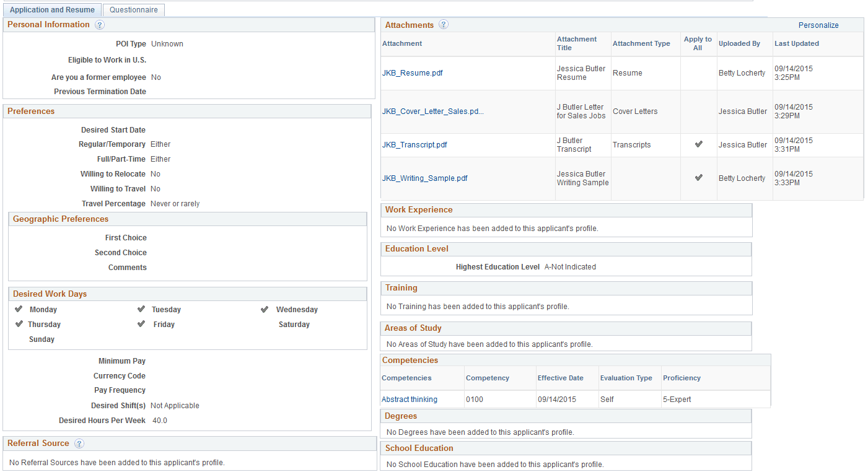Image resolution: width=868 pixels, height=472 pixels.
Task: Sort attachments by Last Updated column
Action: pos(797,43)
